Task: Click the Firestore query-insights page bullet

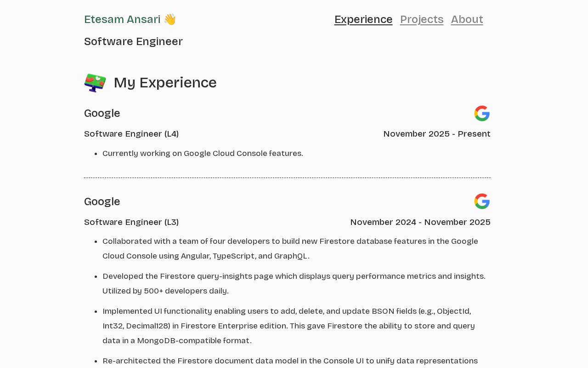Action: pos(294,283)
